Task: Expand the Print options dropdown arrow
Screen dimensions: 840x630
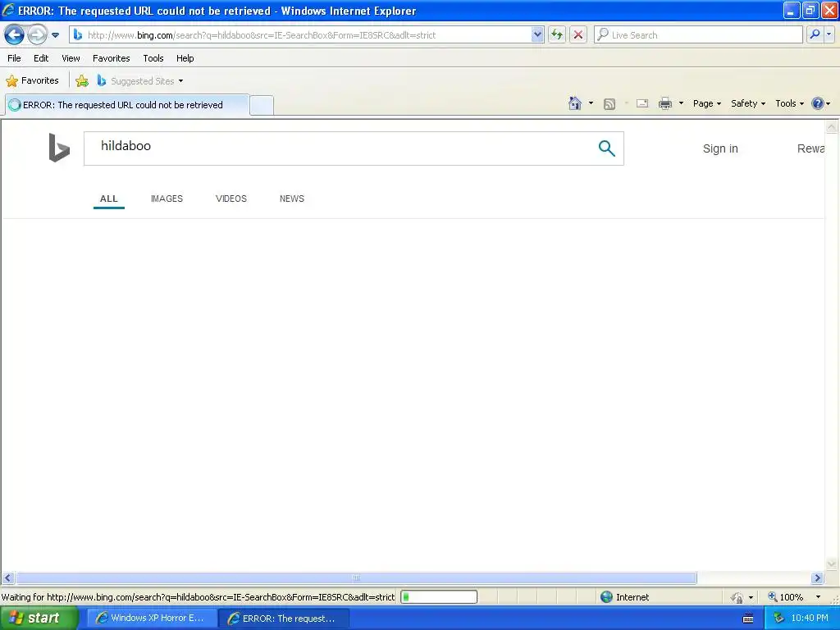Action: pyautogui.click(x=681, y=103)
